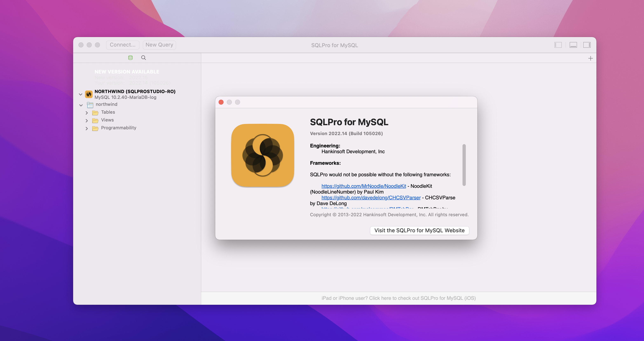Select the Programmability tree item

click(x=118, y=128)
